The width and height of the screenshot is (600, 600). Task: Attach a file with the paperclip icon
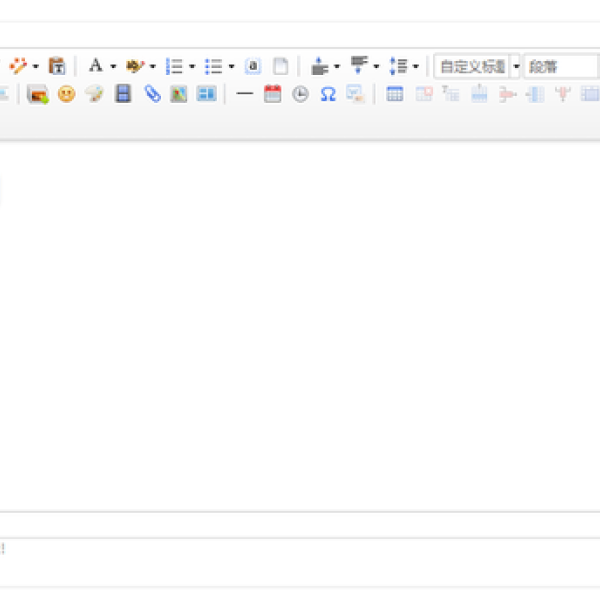[x=151, y=94]
